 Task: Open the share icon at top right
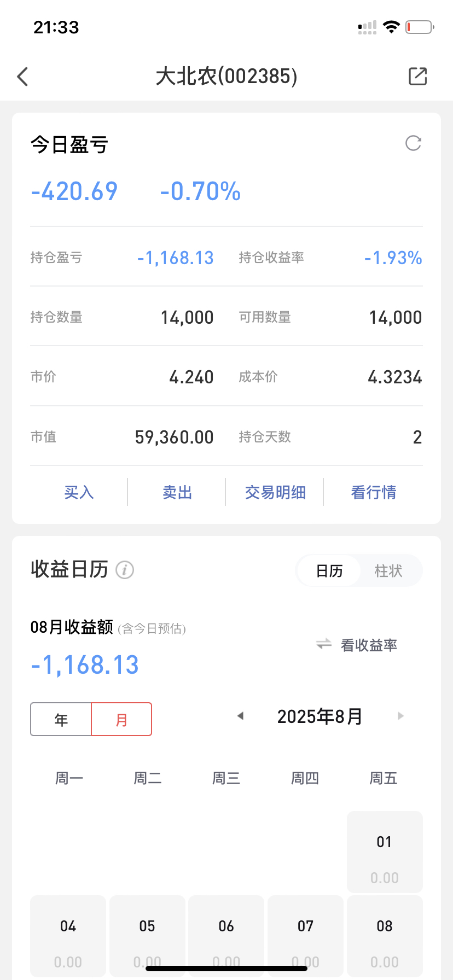tap(417, 77)
